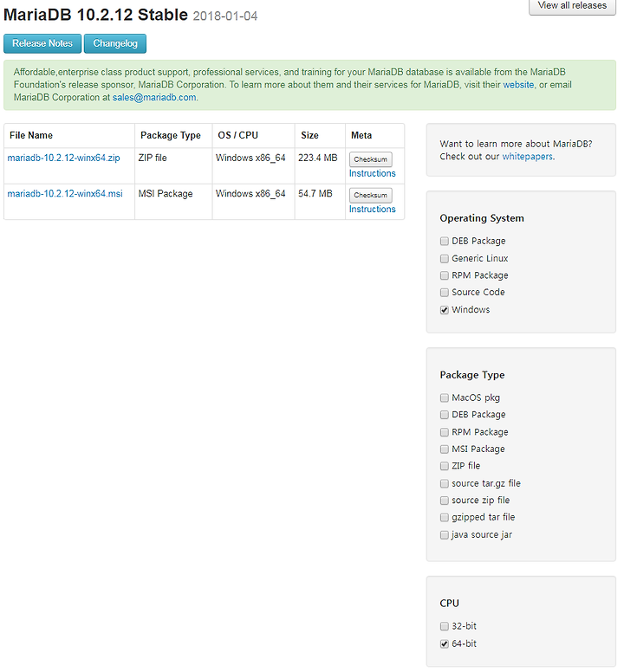Screen dimensions: 624x672
Task: Uncheck the Windows operating system filter
Action: 445,310
